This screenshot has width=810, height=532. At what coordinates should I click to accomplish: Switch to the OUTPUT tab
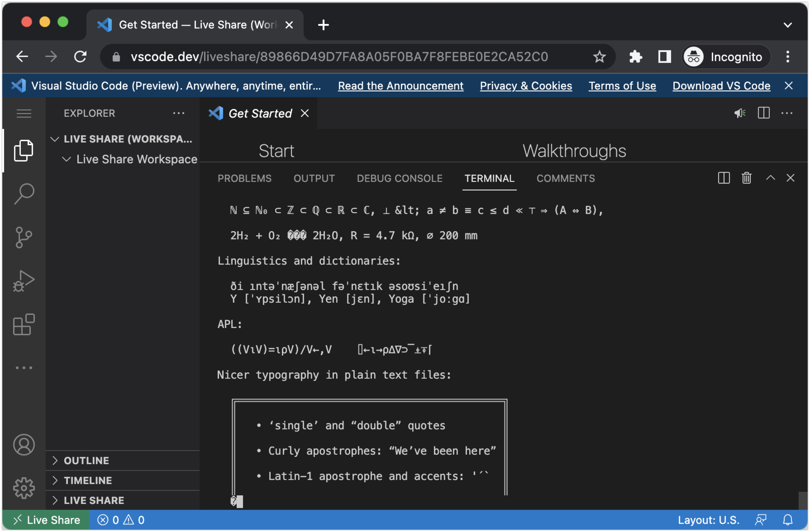(314, 178)
